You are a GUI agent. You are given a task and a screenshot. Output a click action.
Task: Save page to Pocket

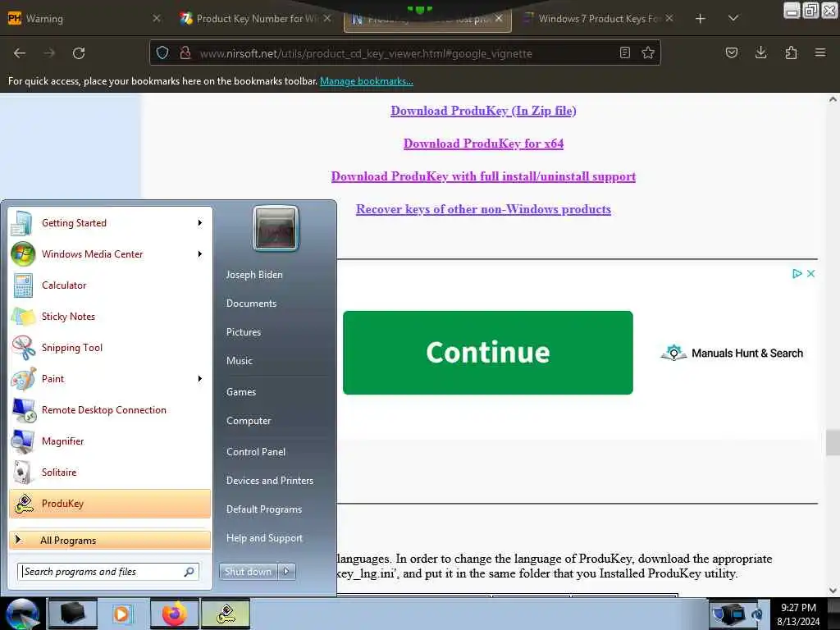click(731, 52)
